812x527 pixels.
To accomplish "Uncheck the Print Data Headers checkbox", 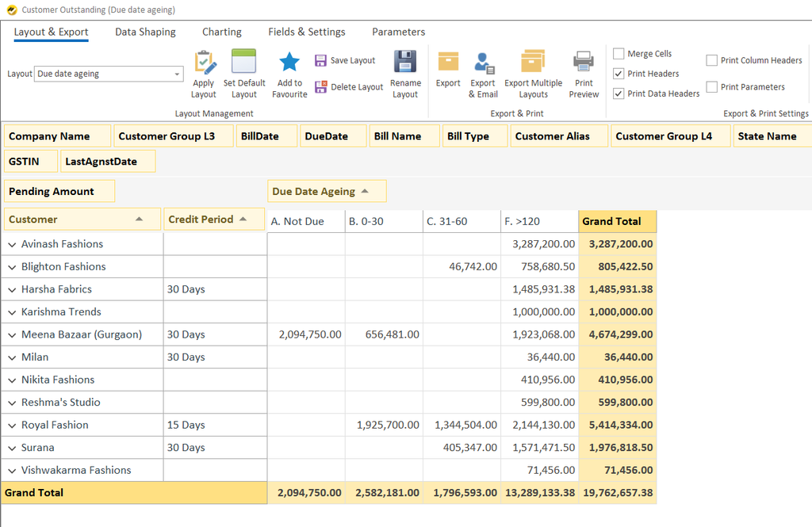I will tap(619, 94).
